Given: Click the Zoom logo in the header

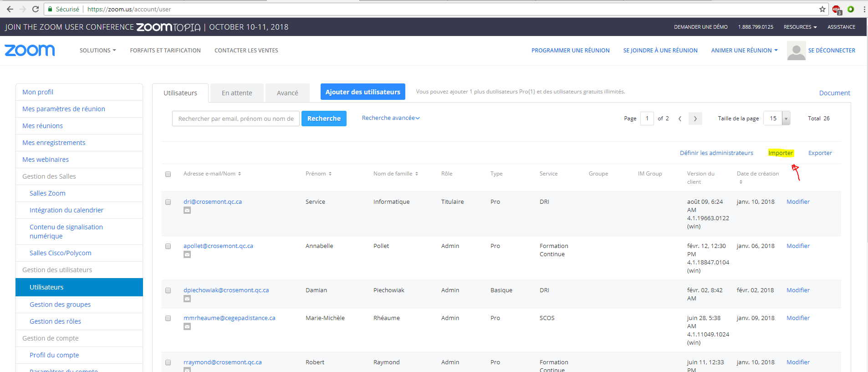Looking at the screenshot, I should 30,50.
